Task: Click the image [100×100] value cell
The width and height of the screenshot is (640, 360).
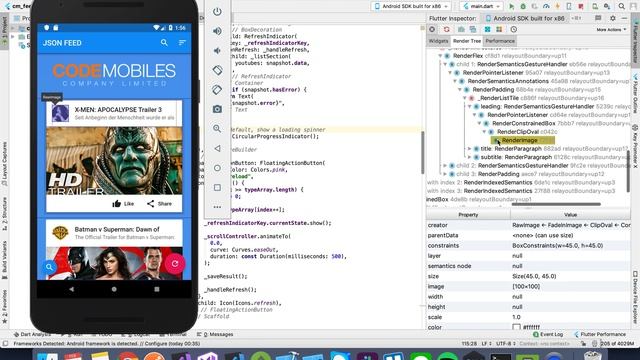Action: coord(570,287)
